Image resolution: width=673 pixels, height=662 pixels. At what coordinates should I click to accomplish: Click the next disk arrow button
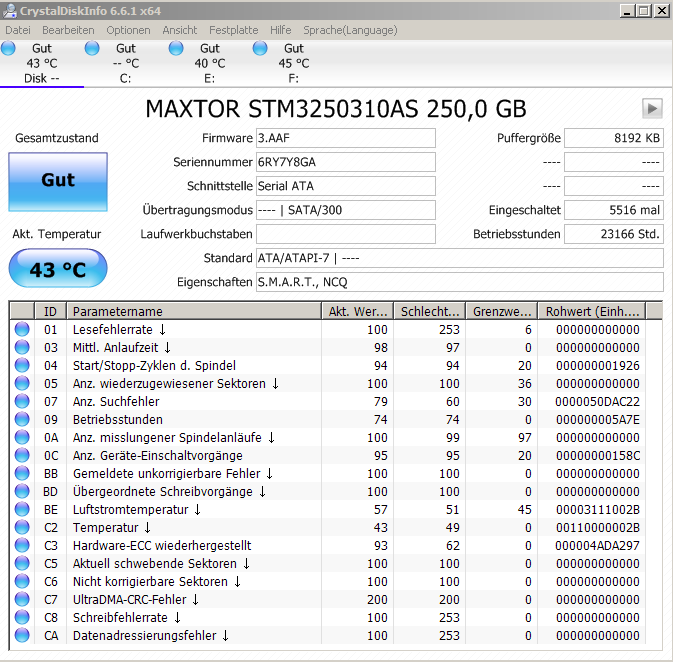point(652,108)
